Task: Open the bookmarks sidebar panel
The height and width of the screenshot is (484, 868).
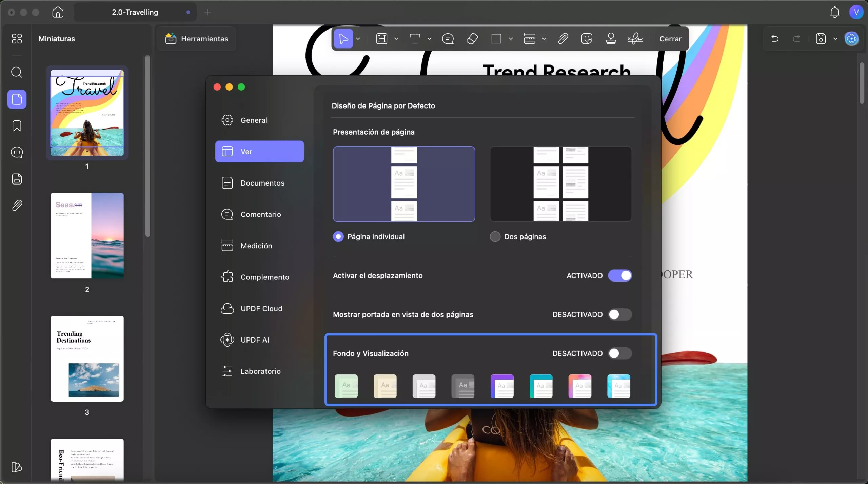Action: coord(17,126)
